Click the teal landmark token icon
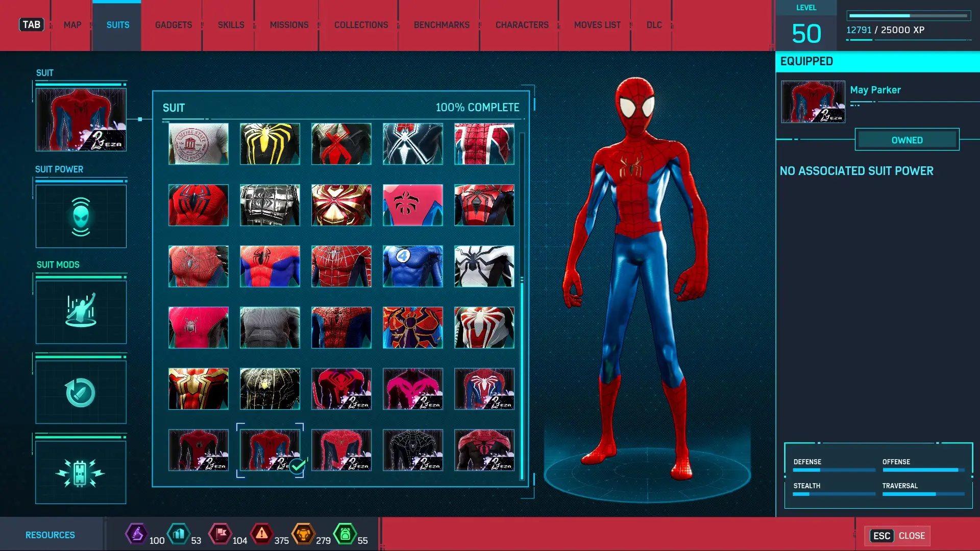The width and height of the screenshot is (980, 551). click(179, 534)
